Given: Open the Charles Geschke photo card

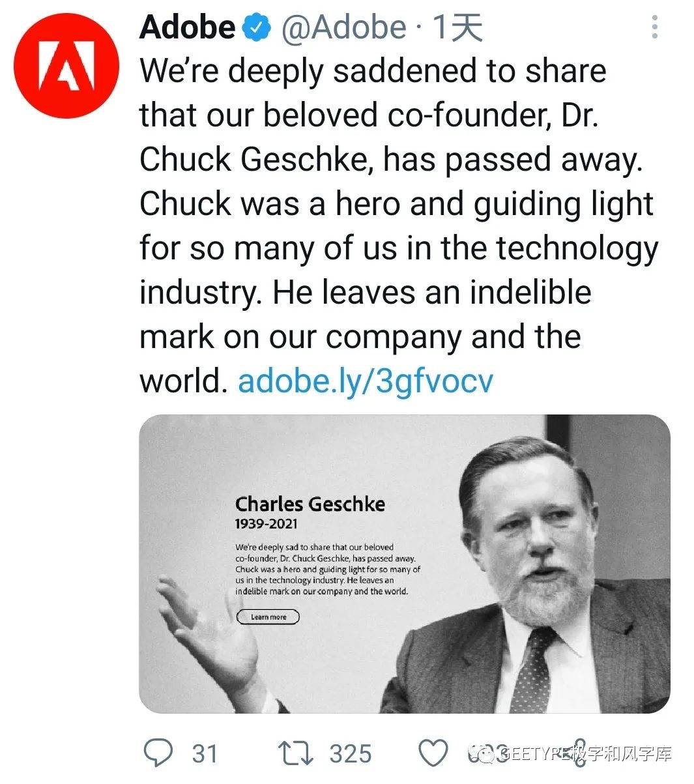Looking at the screenshot, I should (x=405, y=564).
